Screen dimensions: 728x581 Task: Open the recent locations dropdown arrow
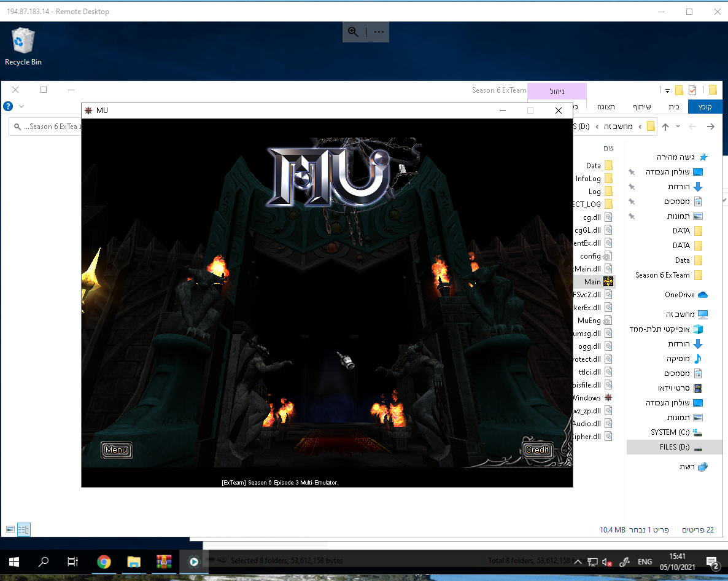point(678,127)
